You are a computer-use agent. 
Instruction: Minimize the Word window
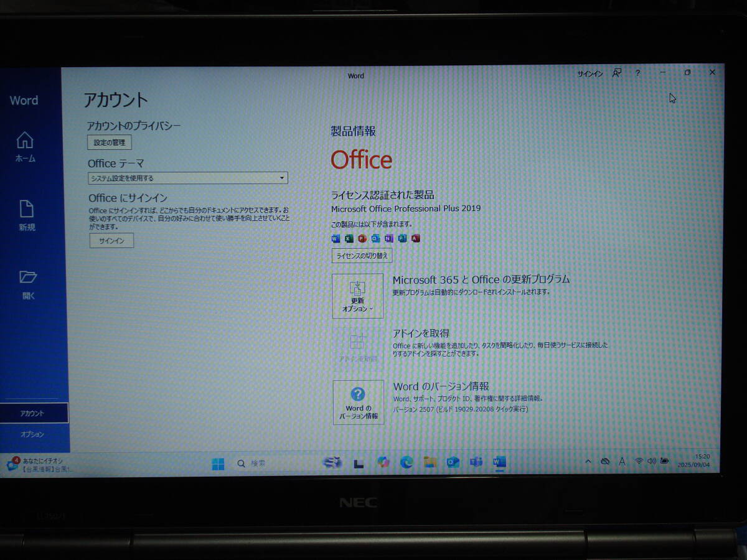click(663, 73)
